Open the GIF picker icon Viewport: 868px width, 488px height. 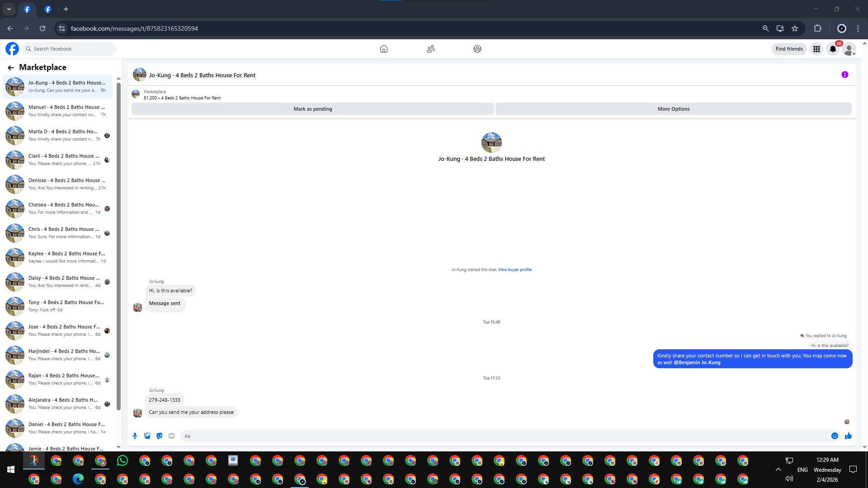(171, 436)
